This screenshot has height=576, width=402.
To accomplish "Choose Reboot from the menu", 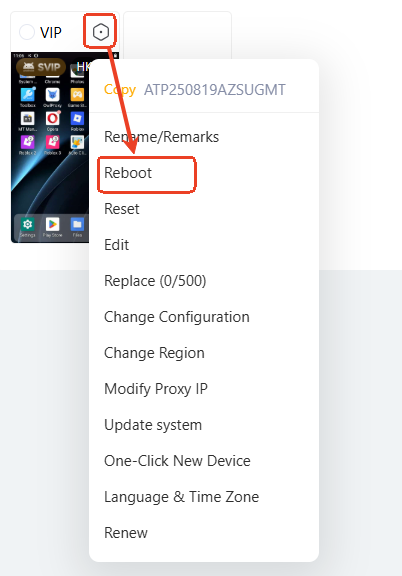I will click(128, 173).
